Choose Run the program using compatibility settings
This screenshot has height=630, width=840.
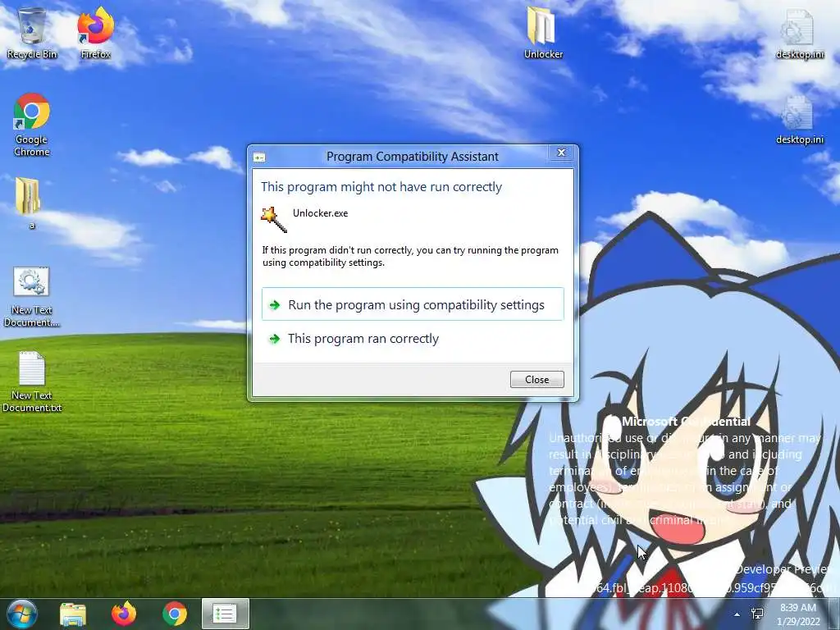coord(413,304)
